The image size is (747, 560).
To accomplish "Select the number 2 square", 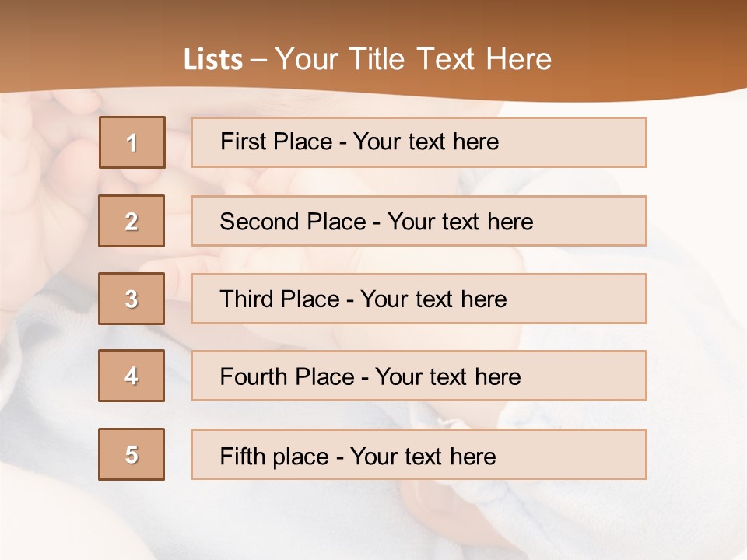I will click(132, 221).
